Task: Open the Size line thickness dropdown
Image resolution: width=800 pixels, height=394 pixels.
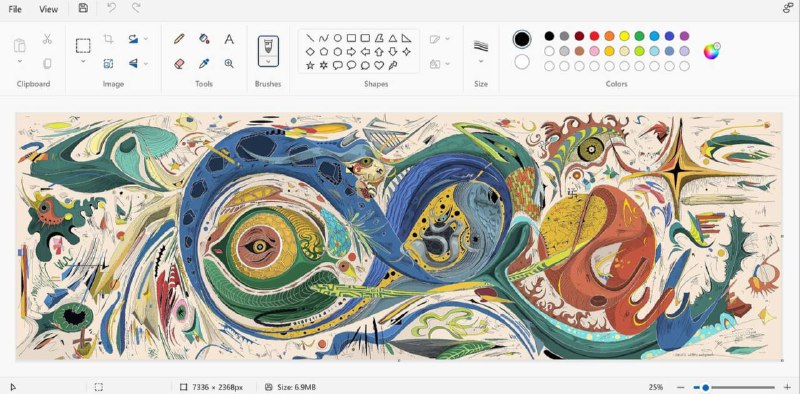Action: pos(481,61)
